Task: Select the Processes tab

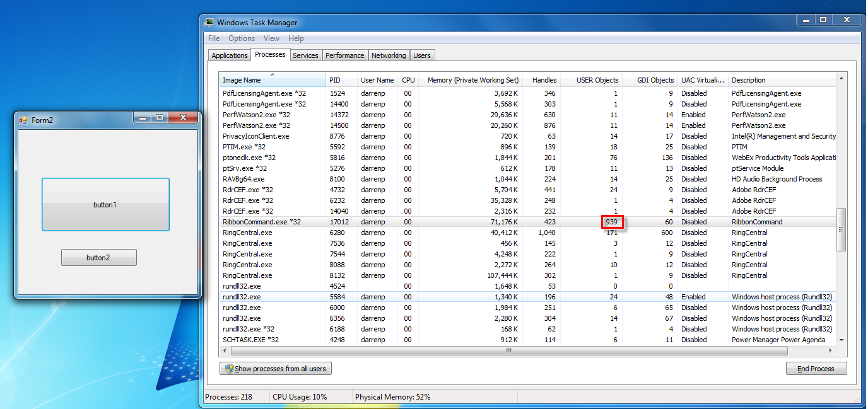Action: pyautogui.click(x=270, y=54)
